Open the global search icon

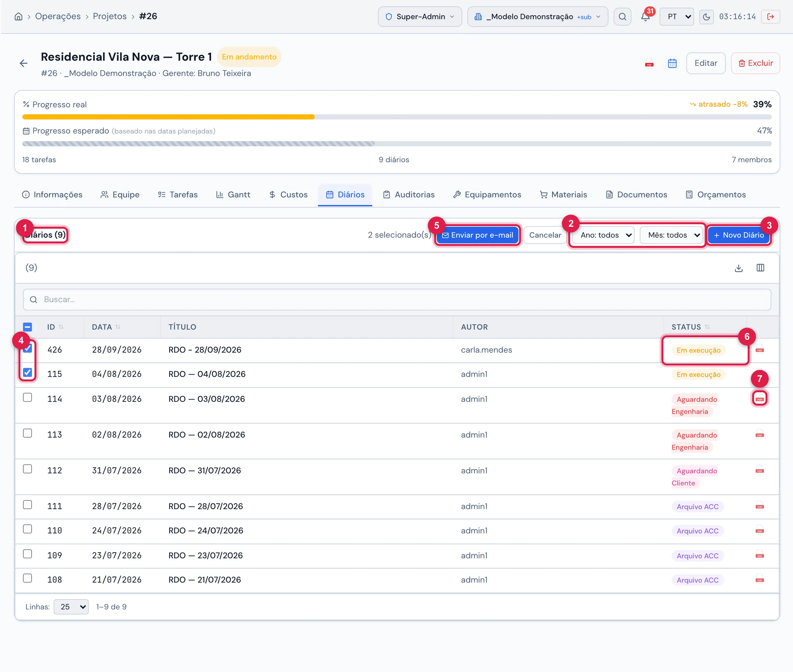[x=622, y=16]
